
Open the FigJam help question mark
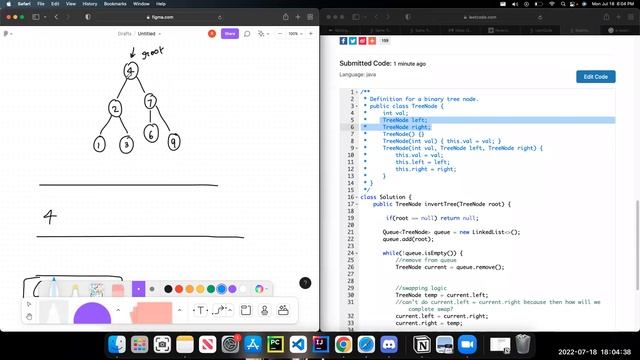[x=305, y=283]
